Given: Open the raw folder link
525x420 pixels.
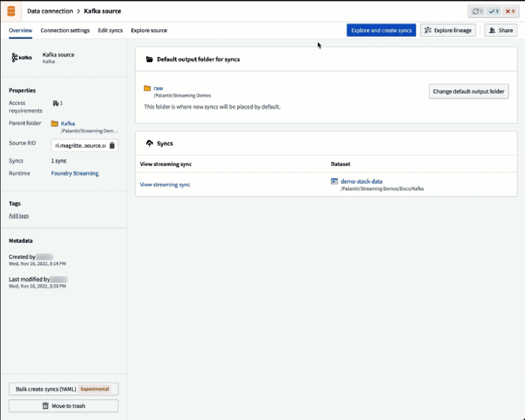Looking at the screenshot, I should click(158, 88).
